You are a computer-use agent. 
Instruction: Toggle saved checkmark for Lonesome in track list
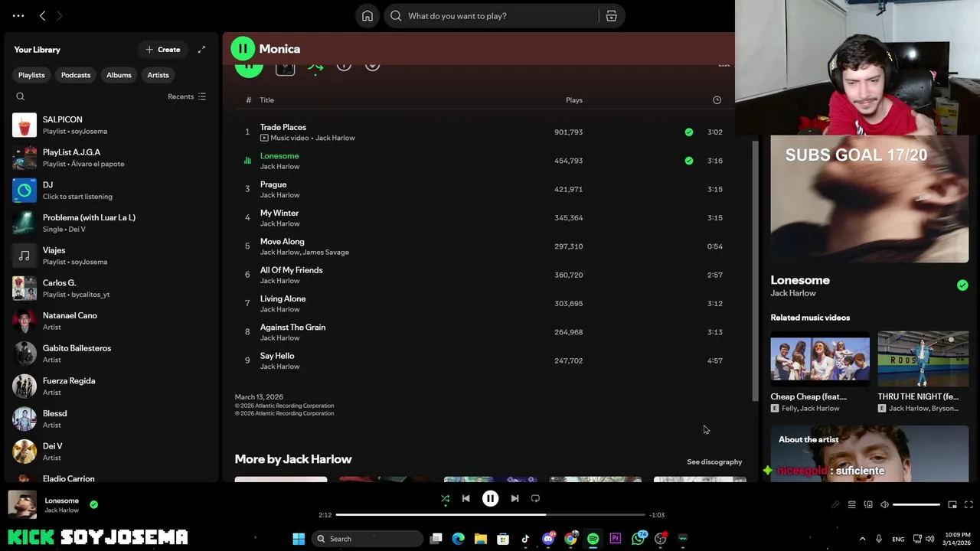pos(689,161)
